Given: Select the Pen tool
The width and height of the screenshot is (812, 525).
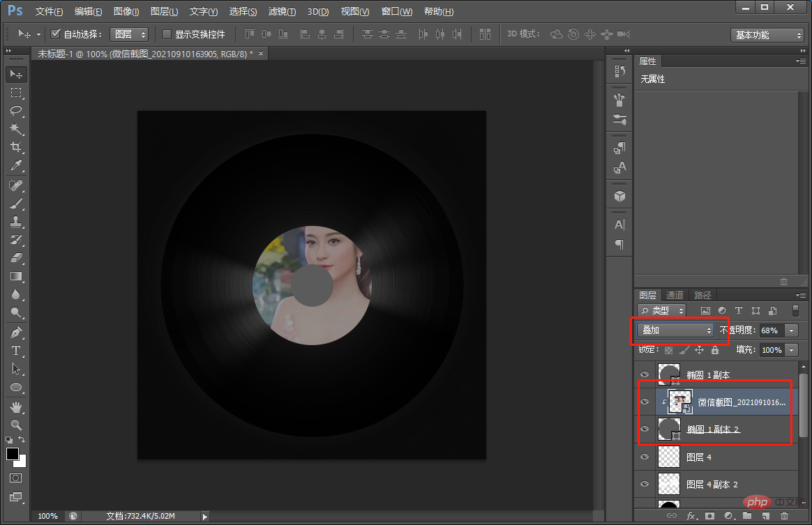Looking at the screenshot, I should (x=16, y=333).
